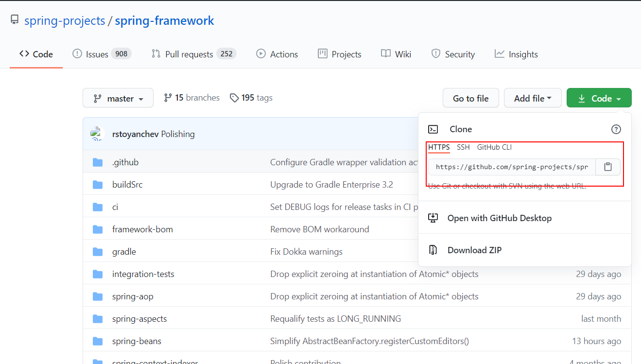The width and height of the screenshot is (641, 364).
Task: Open the Pull requests tab
Action: coord(193,54)
